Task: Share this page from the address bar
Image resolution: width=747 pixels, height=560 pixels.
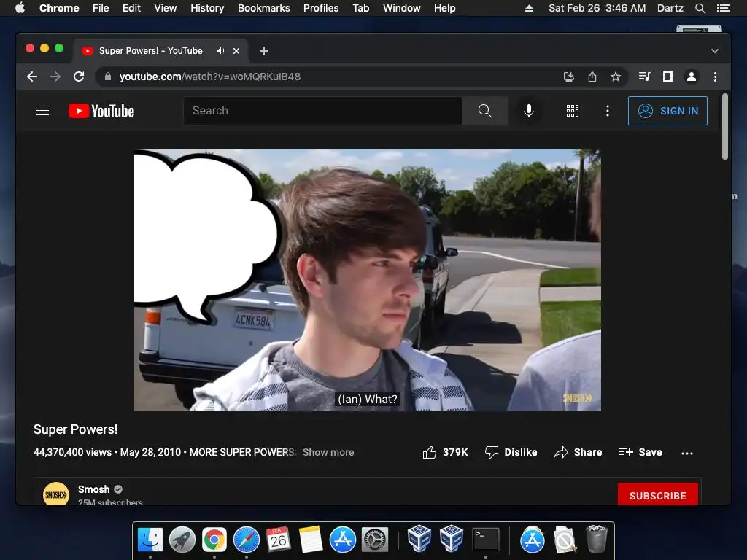Action: (592, 77)
